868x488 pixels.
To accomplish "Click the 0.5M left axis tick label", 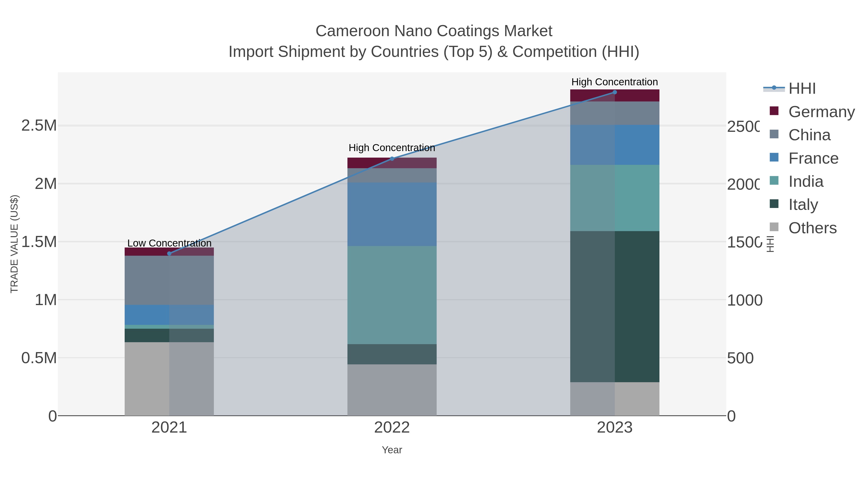I will pos(39,358).
